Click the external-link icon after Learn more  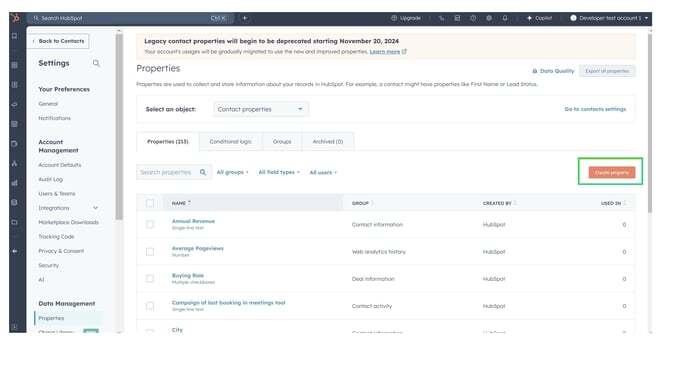(404, 51)
